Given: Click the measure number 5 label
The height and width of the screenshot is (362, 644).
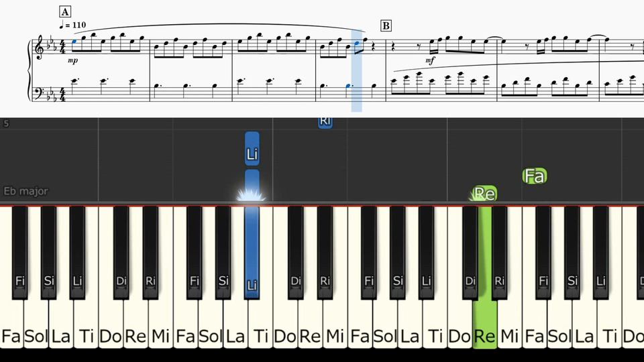Looking at the screenshot, I should tap(6, 123).
